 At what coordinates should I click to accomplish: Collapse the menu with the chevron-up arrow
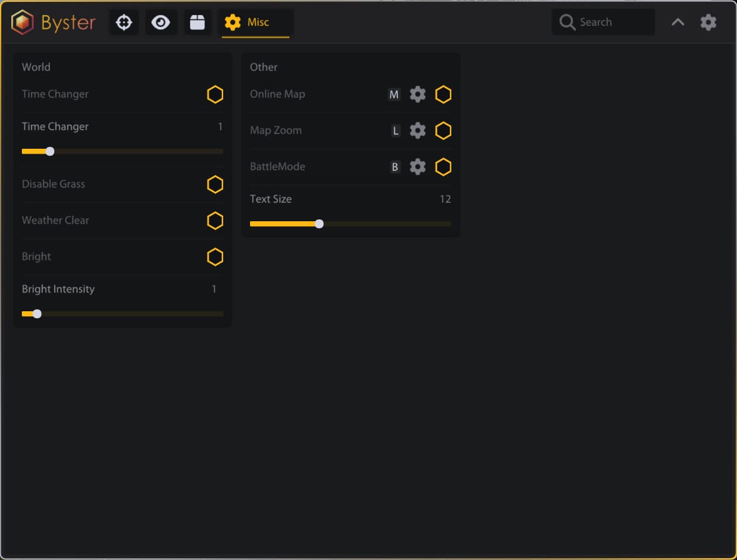pyautogui.click(x=678, y=22)
